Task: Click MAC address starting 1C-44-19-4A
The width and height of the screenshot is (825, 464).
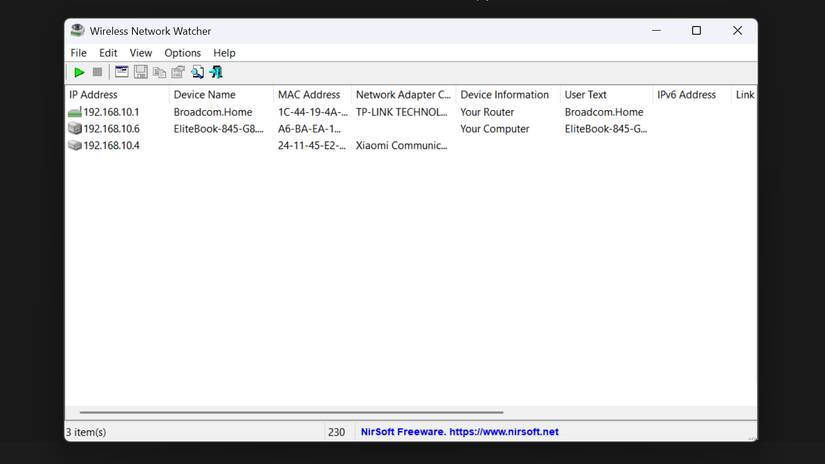Action: (313, 112)
